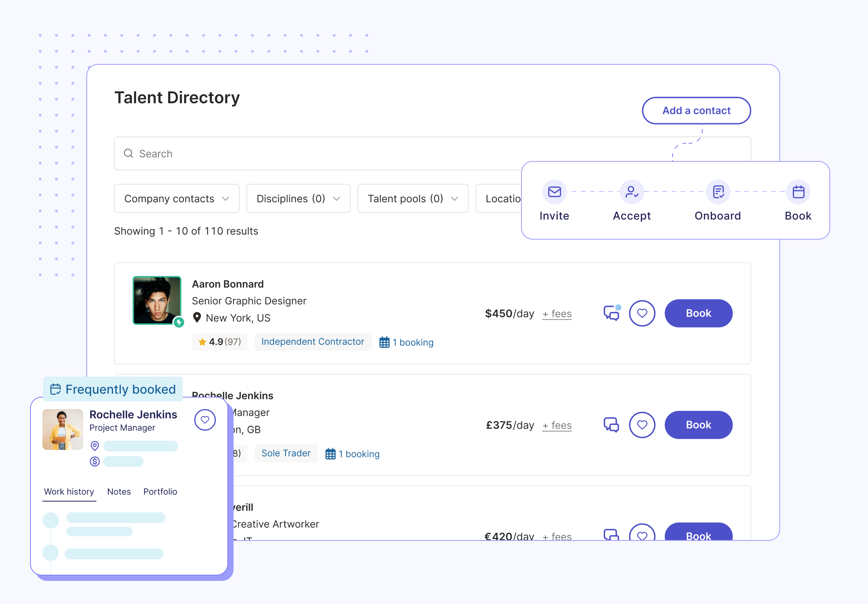The image size is (868, 604).
Task: Click Aaron Bonnard's profile photo
Action: (157, 300)
